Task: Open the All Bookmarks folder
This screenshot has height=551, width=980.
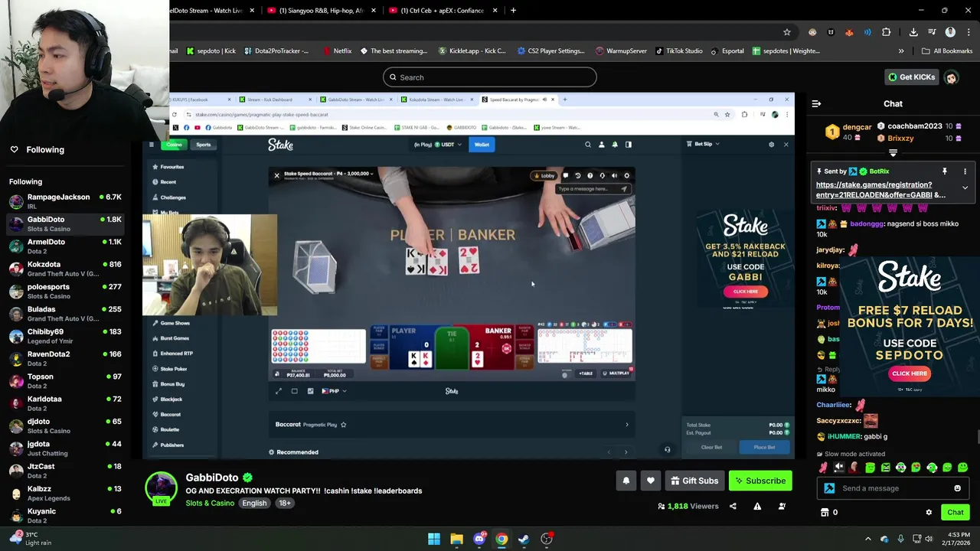Action: [x=947, y=51]
